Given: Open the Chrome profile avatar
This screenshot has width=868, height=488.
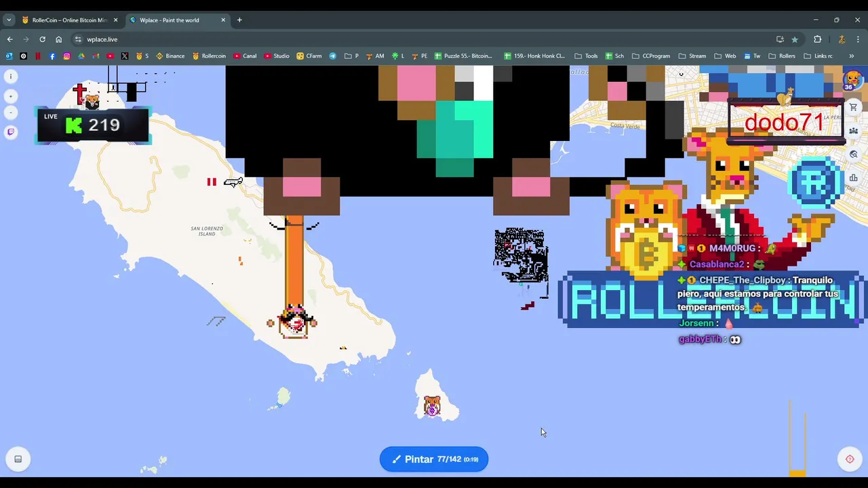Looking at the screenshot, I should point(842,39).
